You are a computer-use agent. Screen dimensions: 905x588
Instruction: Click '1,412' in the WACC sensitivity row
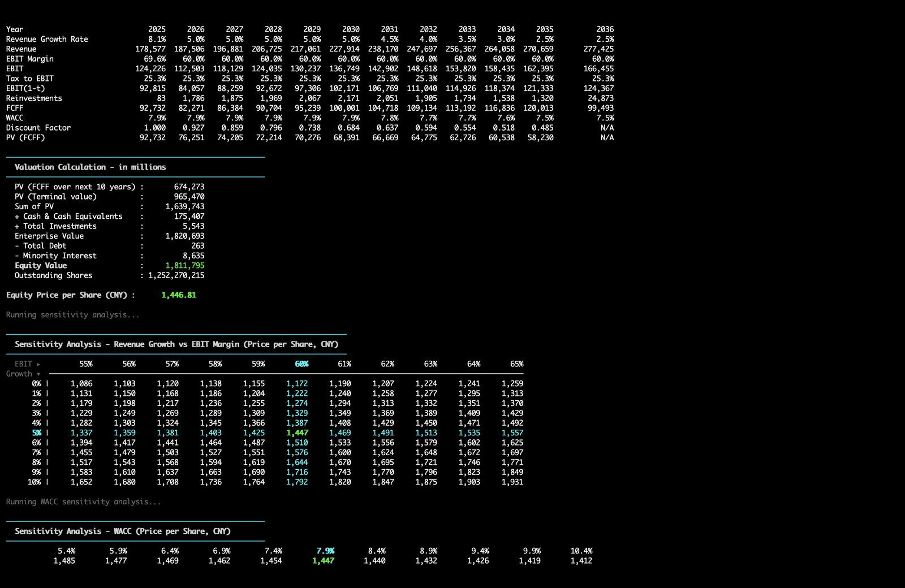581,561
